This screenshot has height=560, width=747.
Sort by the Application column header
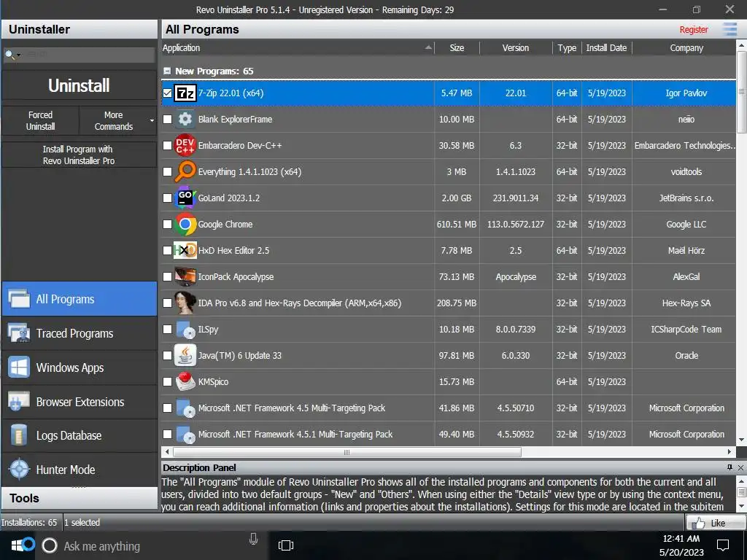coord(298,47)
